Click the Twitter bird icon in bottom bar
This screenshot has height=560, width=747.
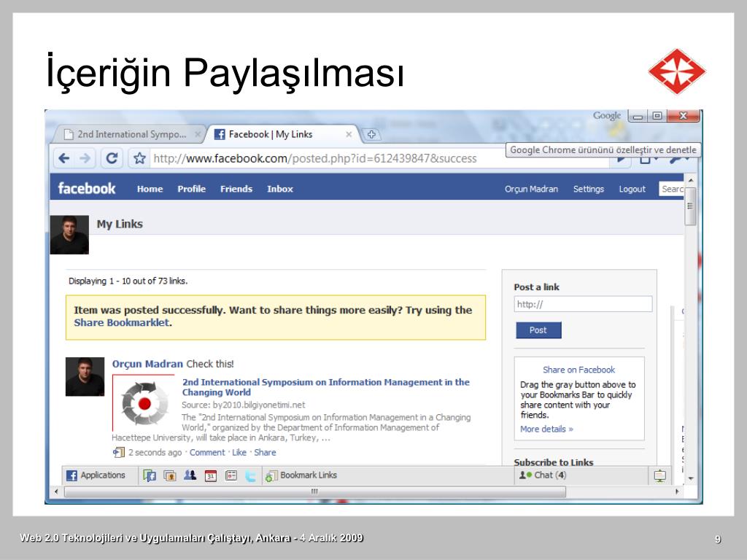pos(251,475)
